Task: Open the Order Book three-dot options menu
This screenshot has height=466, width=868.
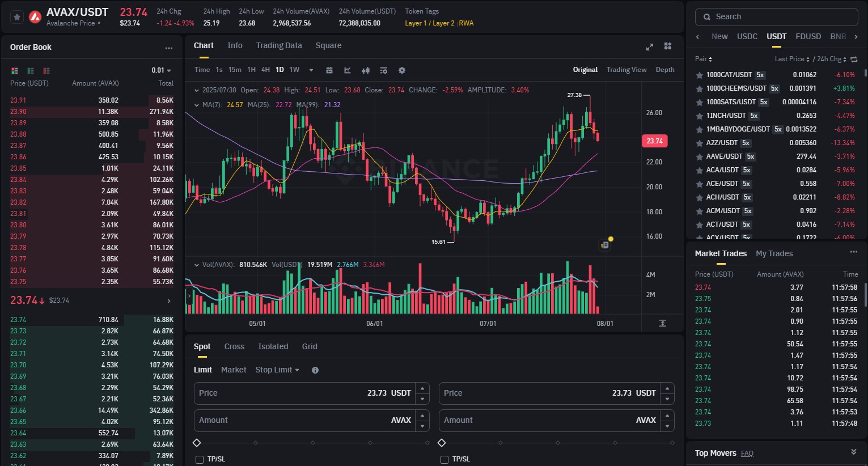Action: tap(168, 48)
